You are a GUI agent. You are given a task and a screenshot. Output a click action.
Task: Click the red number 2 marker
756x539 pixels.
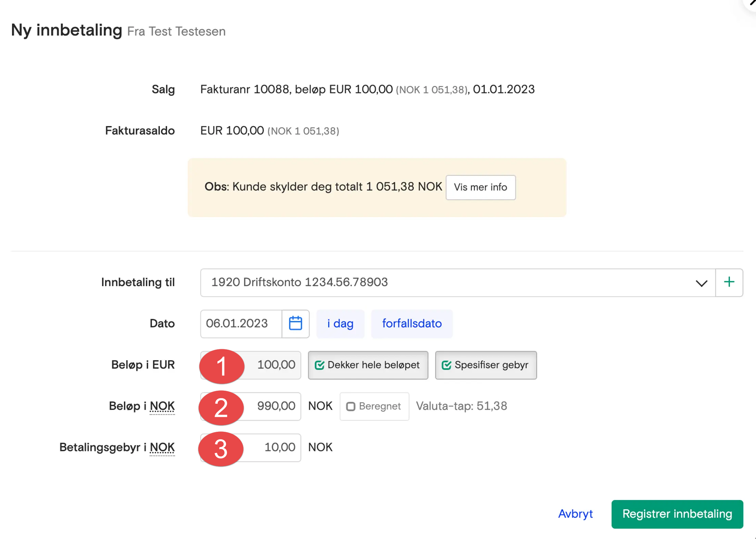point(221,408)
